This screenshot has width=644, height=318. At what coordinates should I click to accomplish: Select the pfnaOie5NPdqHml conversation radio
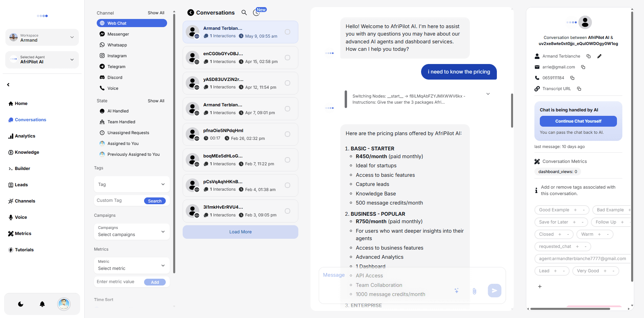[287, 134]
